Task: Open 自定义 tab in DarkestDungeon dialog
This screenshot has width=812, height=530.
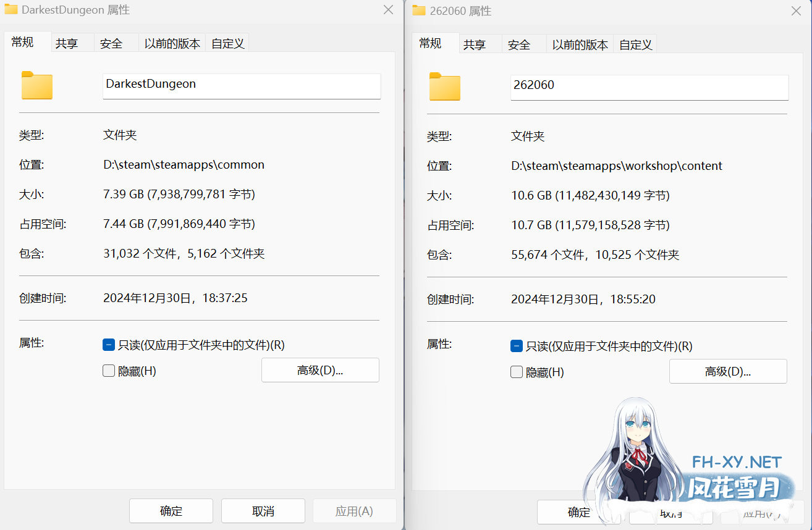Action: (227, 43)
